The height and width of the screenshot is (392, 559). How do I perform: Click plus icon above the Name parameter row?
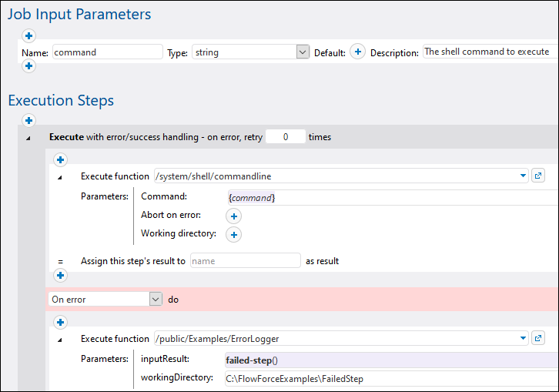(x=29, y=35)
